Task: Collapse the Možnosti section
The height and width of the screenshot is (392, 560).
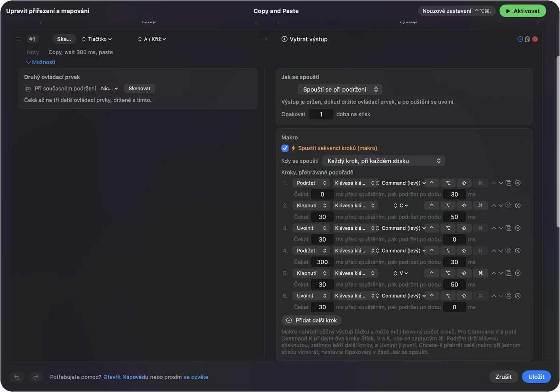Action: click(x=41, y=62)
